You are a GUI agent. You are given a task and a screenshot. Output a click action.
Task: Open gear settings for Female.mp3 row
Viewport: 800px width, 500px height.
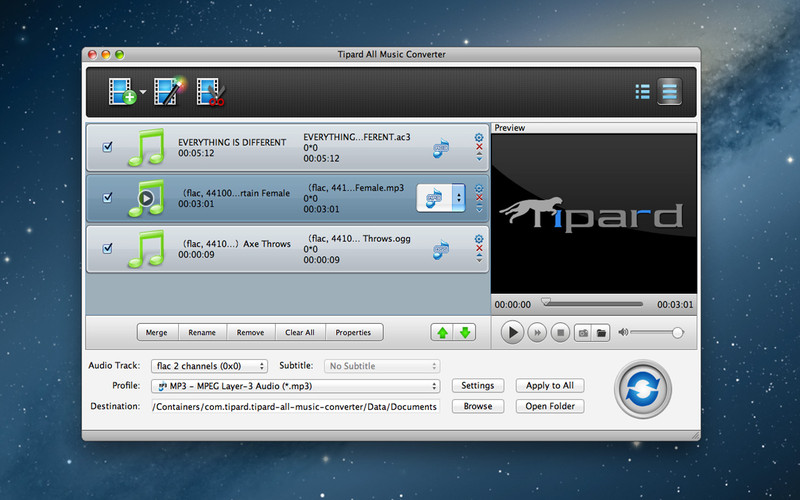point(479,188)
